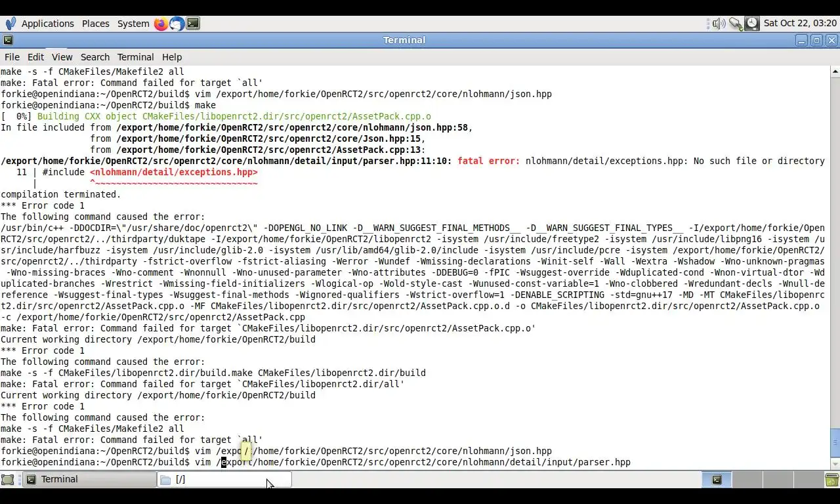Open the System menu
Viewport: 840px width, 504px height.
click(x=133, y=24)
